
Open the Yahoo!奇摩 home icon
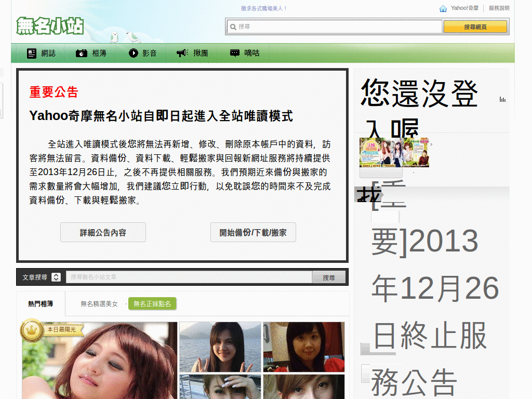[x=443, y=8]
